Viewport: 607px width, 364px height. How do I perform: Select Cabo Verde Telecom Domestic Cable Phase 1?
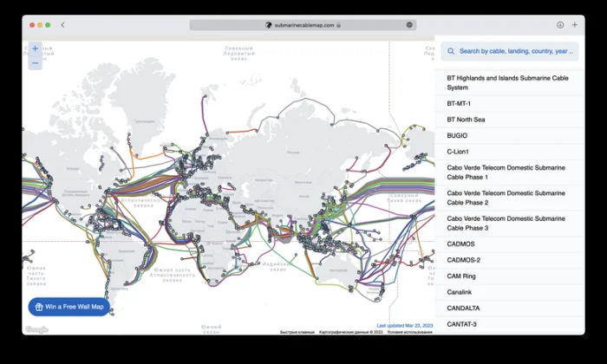tap(510, 172)
